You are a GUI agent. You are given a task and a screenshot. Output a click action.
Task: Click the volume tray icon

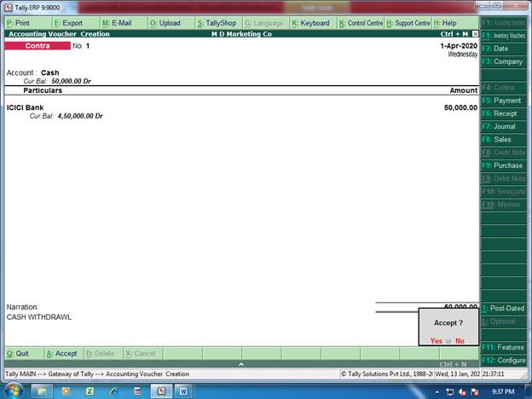click(x=462, y=392)
